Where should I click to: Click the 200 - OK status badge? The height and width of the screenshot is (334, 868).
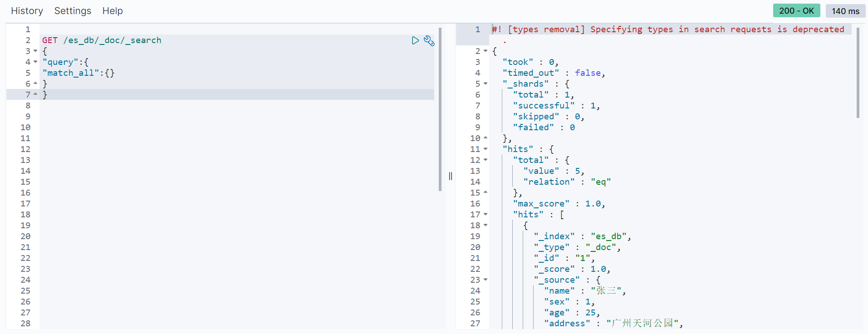click(x=796, y=10)
